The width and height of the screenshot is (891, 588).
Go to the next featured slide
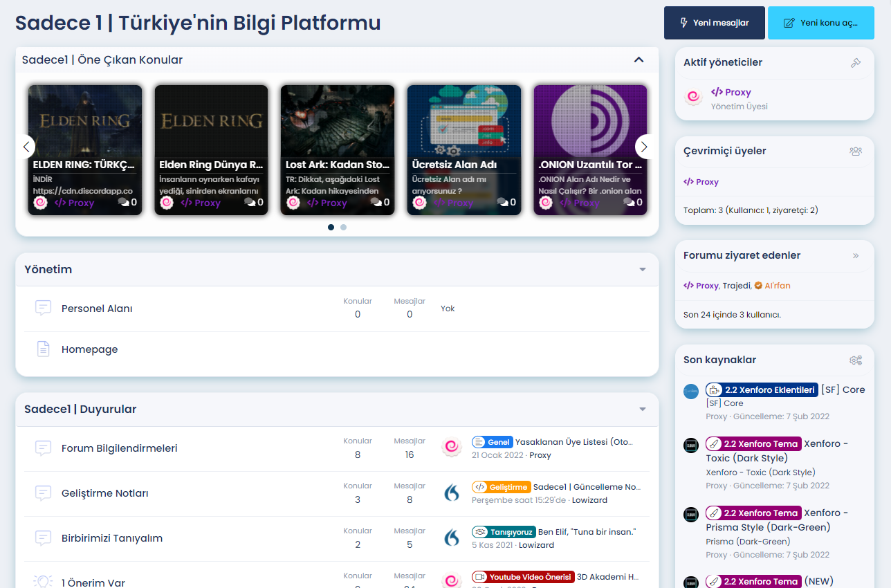point(644,147)
